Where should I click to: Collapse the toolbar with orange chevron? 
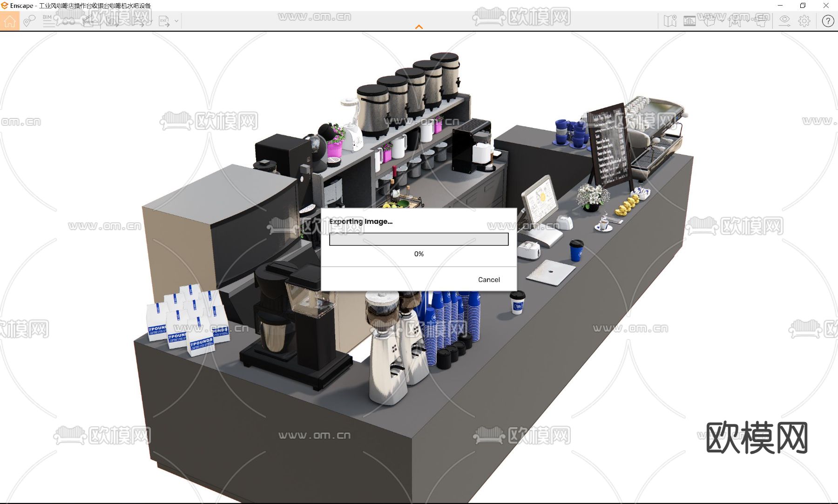click(419, 27)
